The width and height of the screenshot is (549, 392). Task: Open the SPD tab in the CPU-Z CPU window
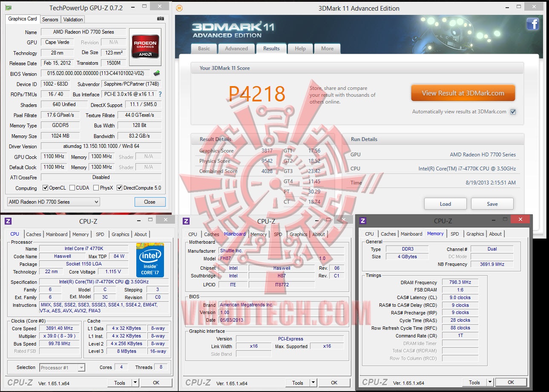(x=100, y=234)
